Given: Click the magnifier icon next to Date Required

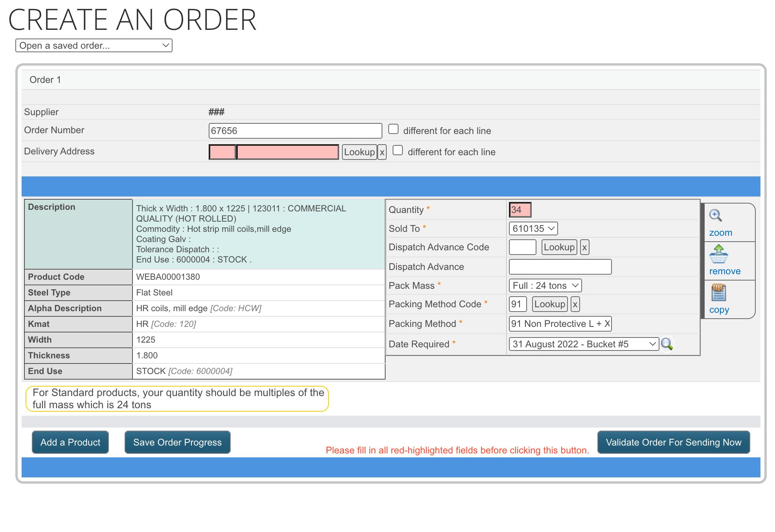Looking at the screenshot, I should click(x=667, y=343).
